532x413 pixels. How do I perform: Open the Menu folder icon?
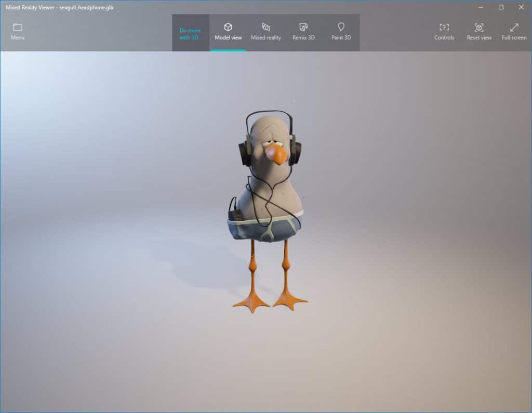[x=18, y=27]
